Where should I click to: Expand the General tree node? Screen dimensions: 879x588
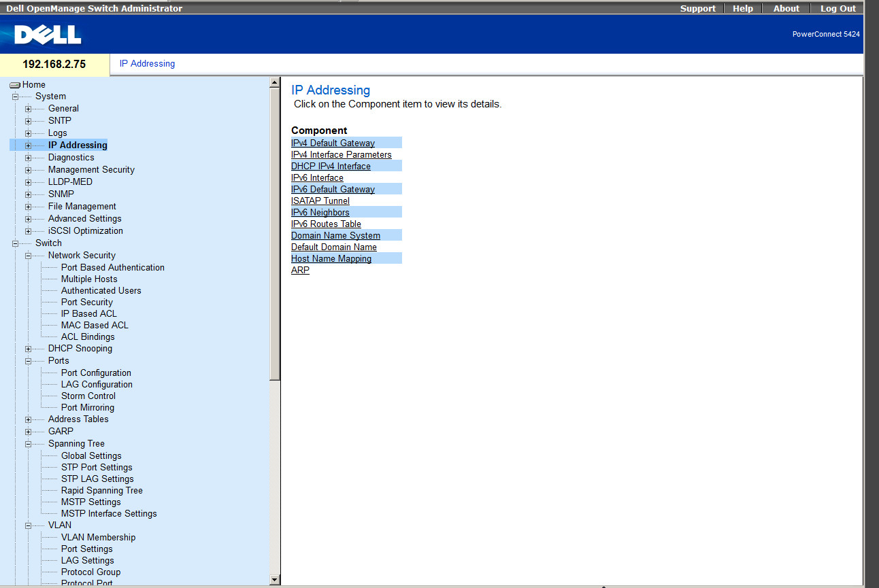pyautogui.click(x=28, y=109)
